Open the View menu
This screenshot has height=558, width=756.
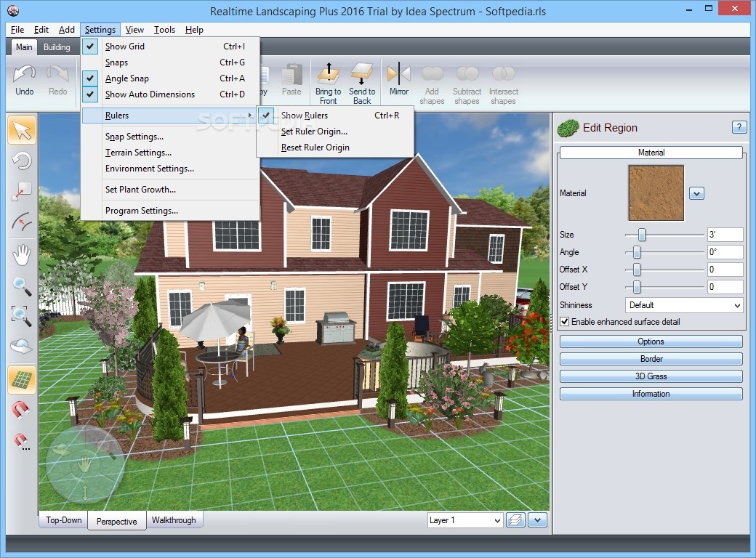pyautogui.click(x=134, y=29)
